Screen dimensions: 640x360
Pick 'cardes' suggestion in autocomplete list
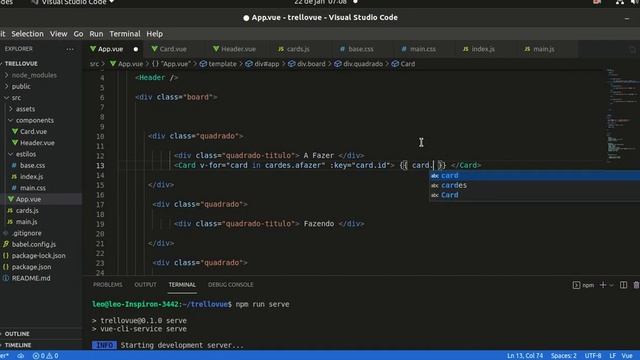point(535,185)
